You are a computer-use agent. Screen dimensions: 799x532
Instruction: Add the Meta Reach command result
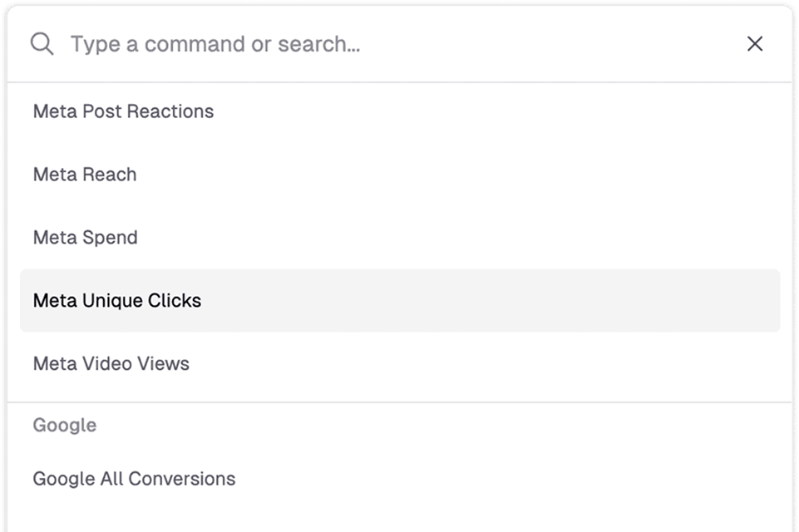[85, 175]
